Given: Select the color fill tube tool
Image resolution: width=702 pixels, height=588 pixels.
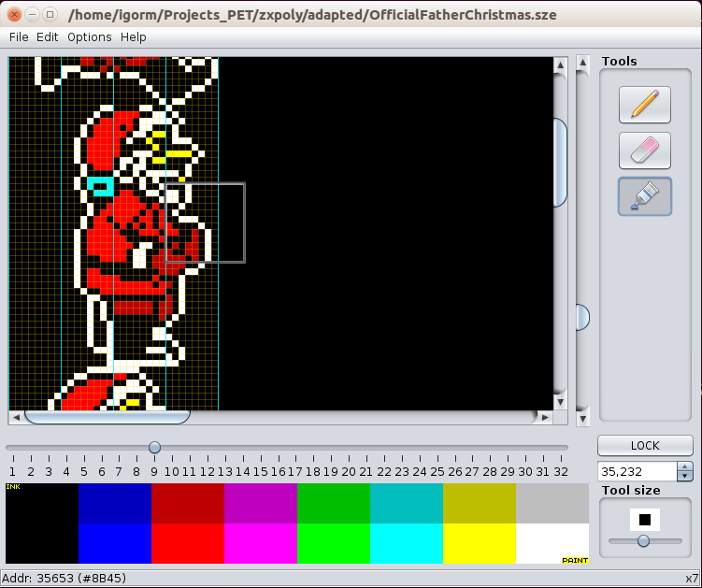Looking at the screenshot, I should (645, 196).
